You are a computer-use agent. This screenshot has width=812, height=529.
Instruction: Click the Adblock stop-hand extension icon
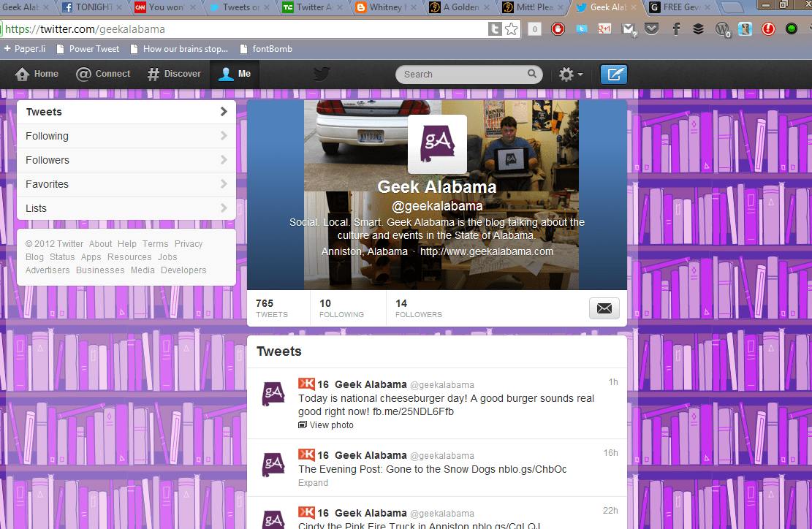(558, 29)
